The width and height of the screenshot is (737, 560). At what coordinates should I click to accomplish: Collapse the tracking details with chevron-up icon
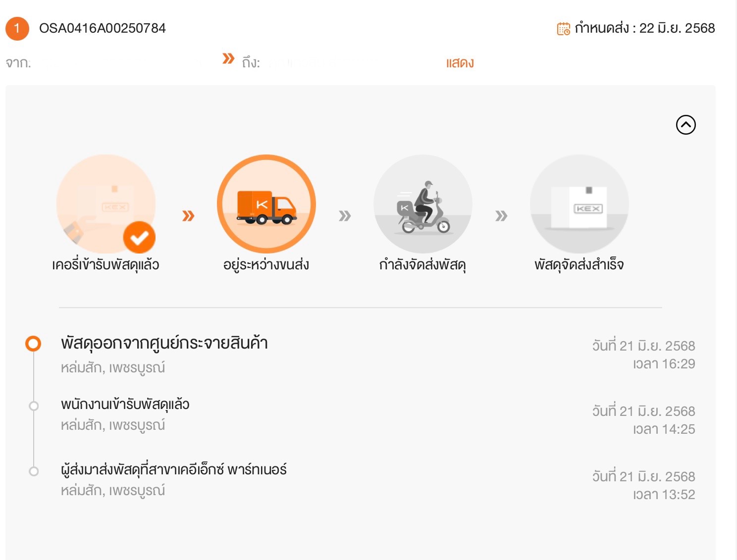[x=686, y=125]
